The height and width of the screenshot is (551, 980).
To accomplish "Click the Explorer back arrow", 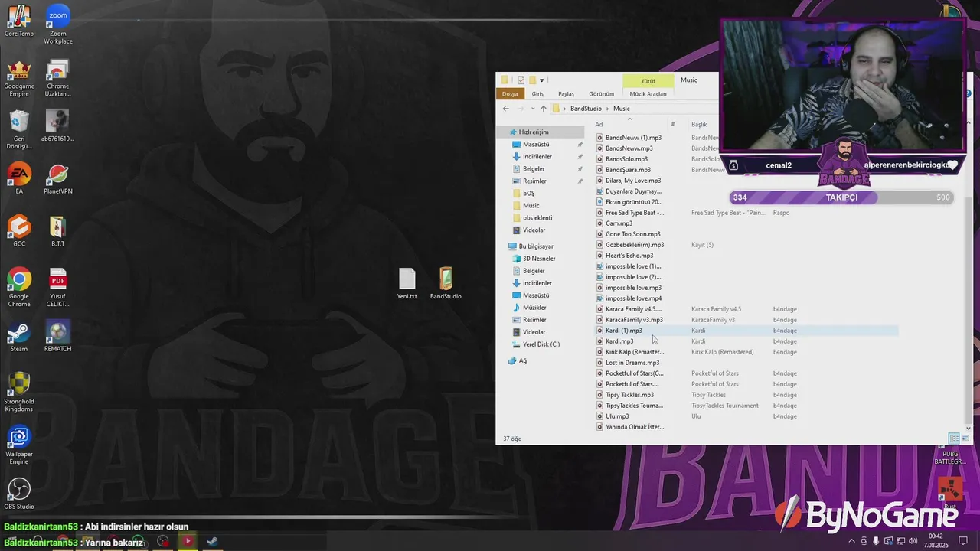I will click(506, 109).
